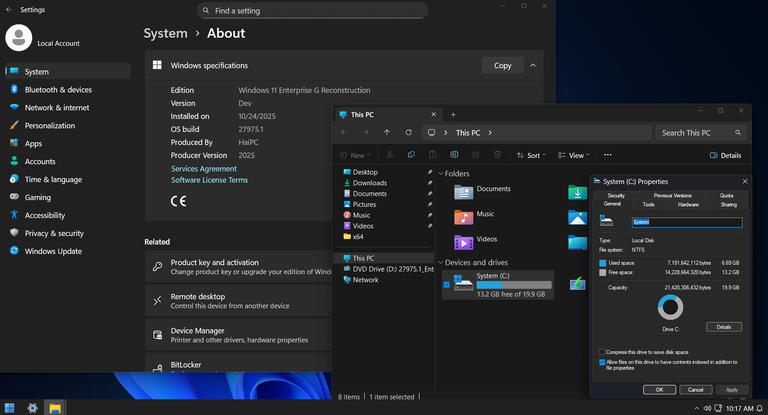Click the Search This PC field
The height and width of the screenshot is (415, 768).
point(701,132)
